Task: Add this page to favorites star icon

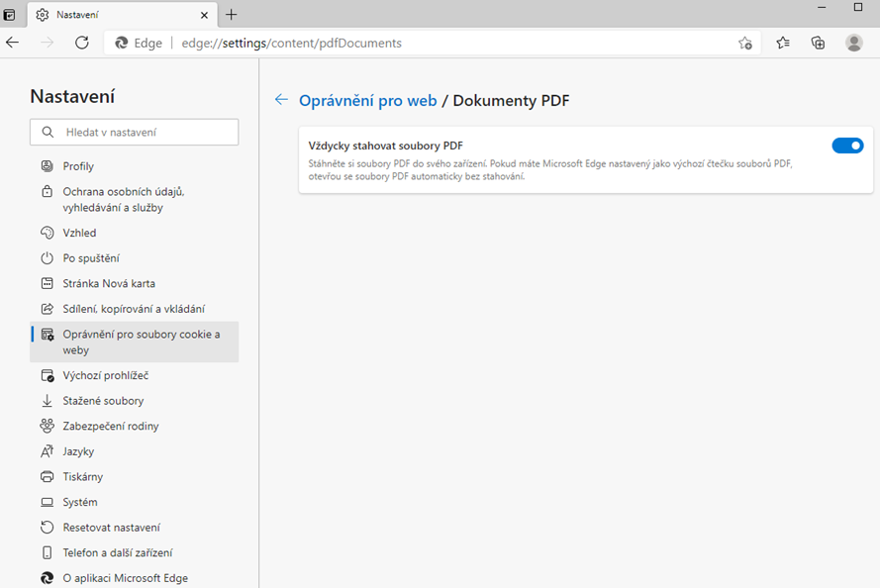Action: (x=744, y=44)
